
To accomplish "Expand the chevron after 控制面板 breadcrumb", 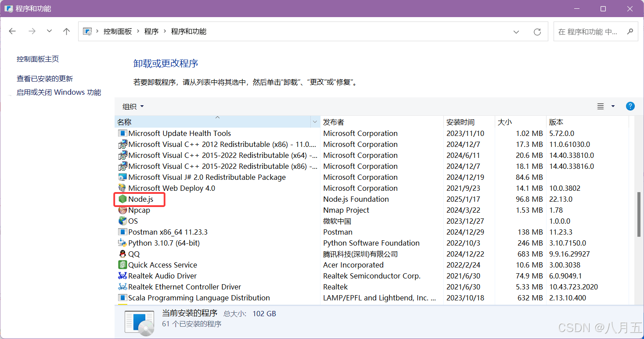I will click(138, 32).
